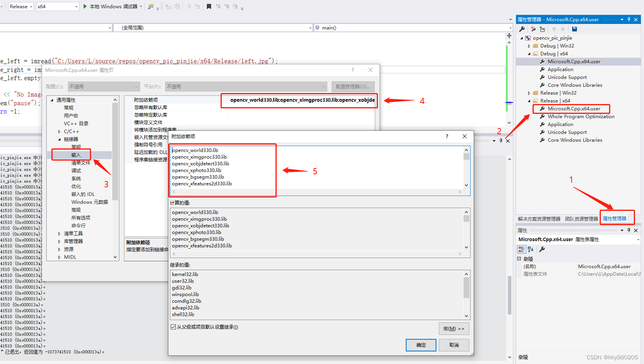This screenshot has height=364, width=644.
Task: Enable 从父级或项目默认设置继承 checkbox
Action: (x=173, y=326)
